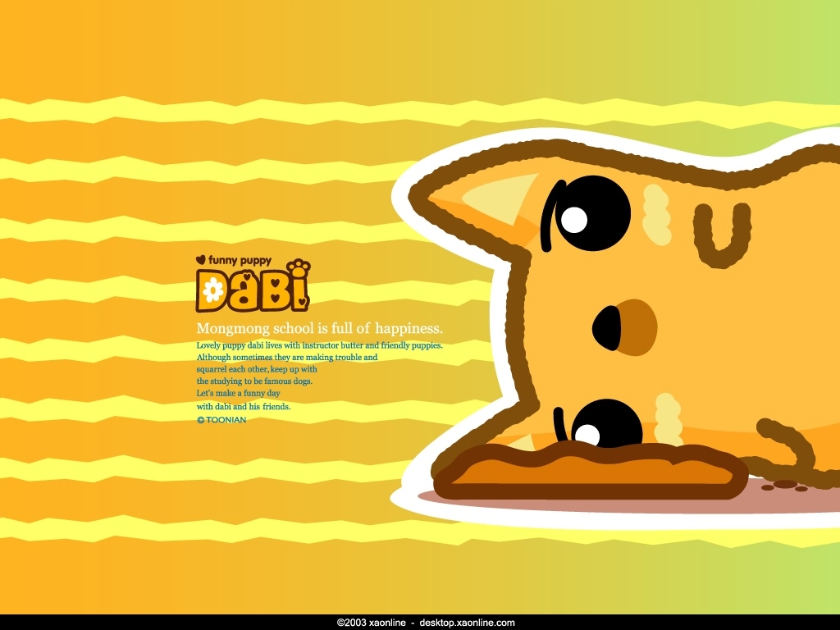
Task: Click the puppy's black nose
Action: [x=607, y=328]
